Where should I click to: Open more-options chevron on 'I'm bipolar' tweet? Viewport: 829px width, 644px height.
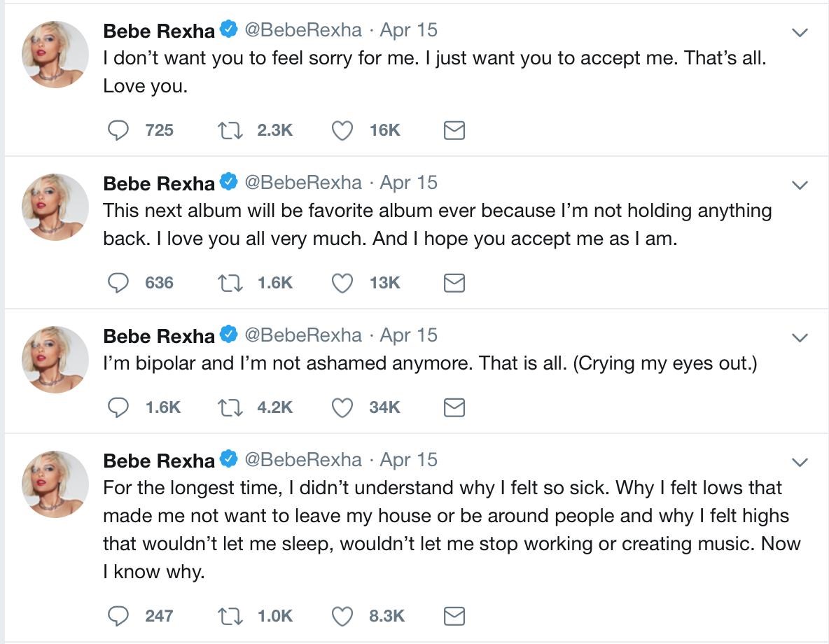(x=799, y=337)
